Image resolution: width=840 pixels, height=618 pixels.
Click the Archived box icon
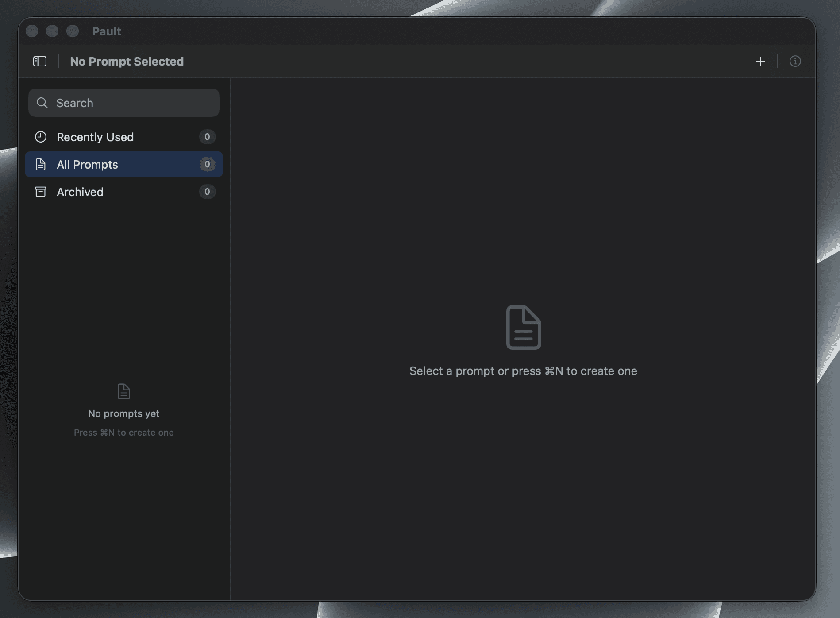tap(41, 192)
